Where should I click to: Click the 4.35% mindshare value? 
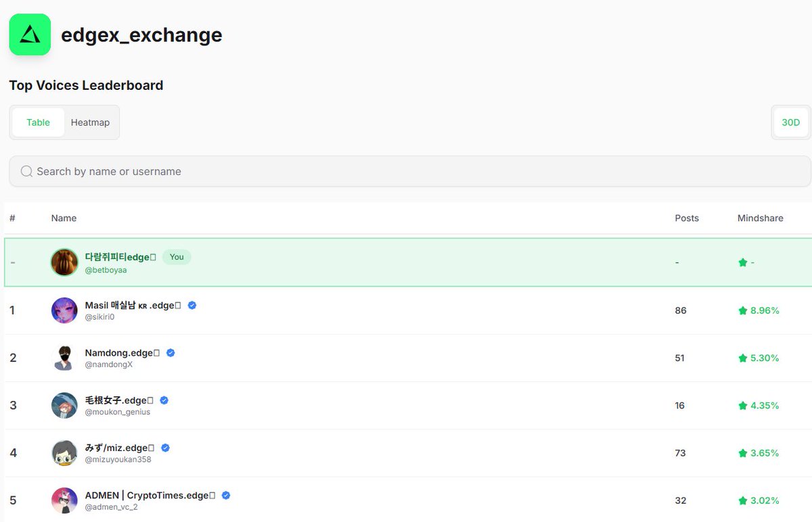[765, 406]
